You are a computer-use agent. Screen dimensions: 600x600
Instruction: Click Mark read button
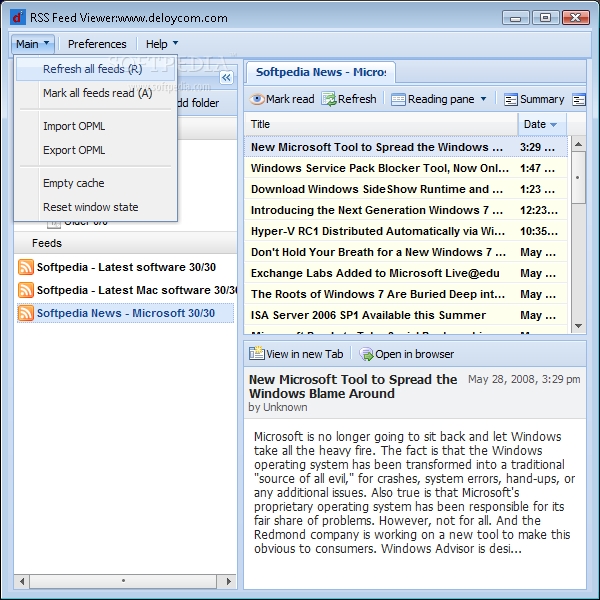tap(282, 99)
